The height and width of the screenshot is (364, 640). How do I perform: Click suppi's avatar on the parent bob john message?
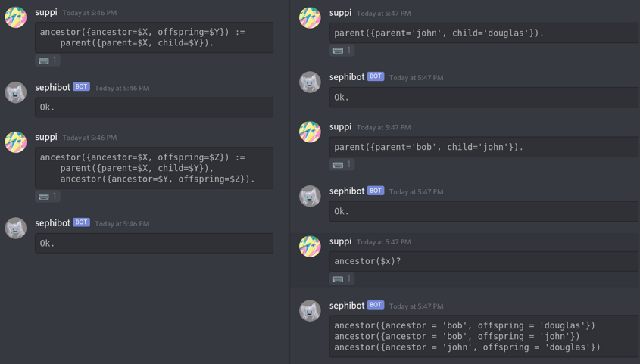click(310, 132)
